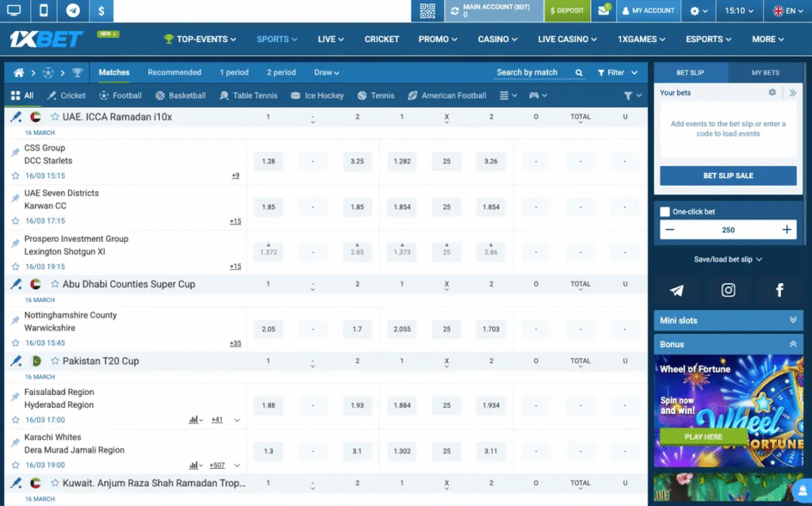This screenshot has height=506, width=812.
Task: Star the Karachi Whites match
Action: 14,466
